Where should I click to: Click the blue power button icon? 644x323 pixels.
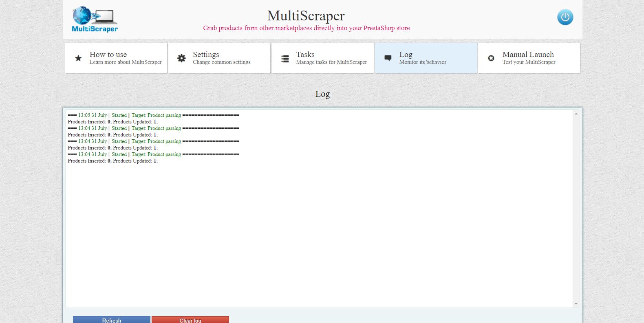[565, 17]
